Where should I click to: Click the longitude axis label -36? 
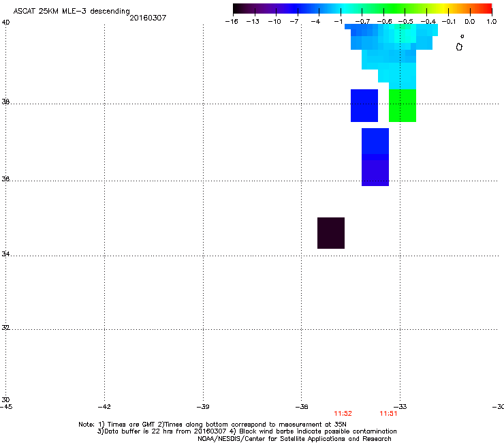[x=302, y=407]
